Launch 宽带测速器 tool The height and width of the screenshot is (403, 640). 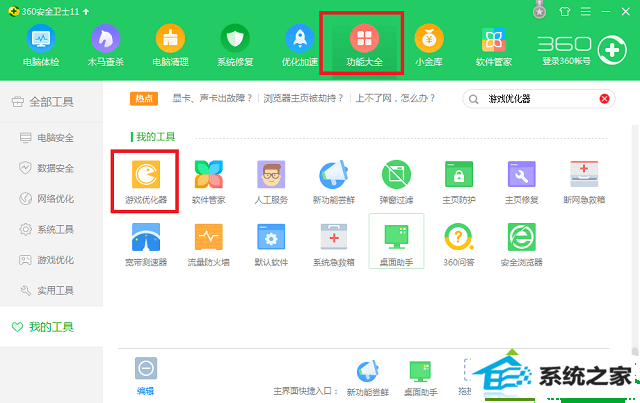[x=146, y=244]
